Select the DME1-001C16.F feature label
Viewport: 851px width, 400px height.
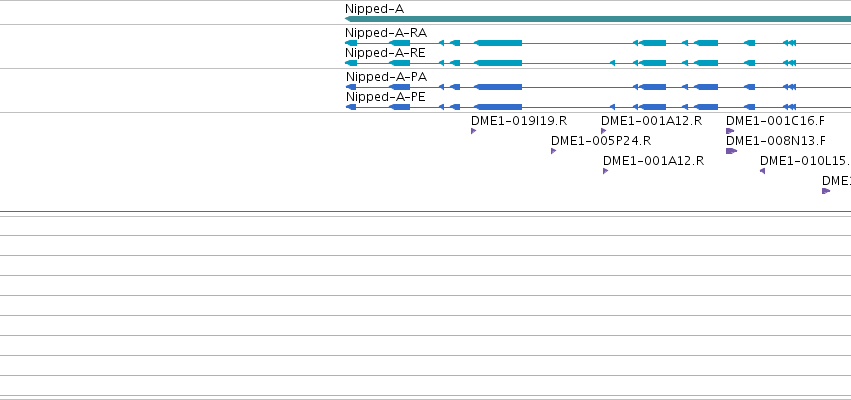coord(775,120)
